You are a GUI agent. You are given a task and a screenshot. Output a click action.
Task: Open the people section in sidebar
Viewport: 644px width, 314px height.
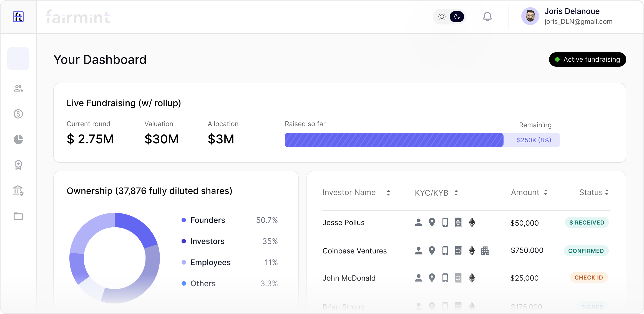(x=18, y=88)
